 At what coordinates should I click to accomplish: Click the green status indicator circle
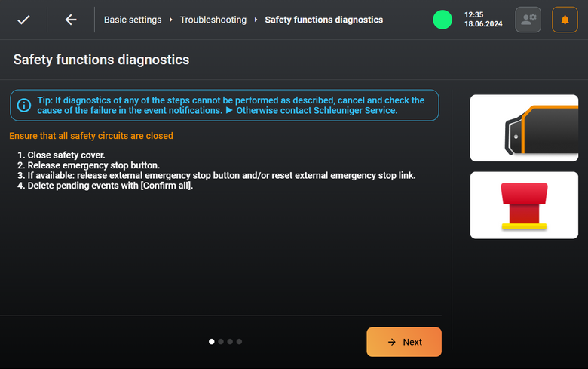443,20
